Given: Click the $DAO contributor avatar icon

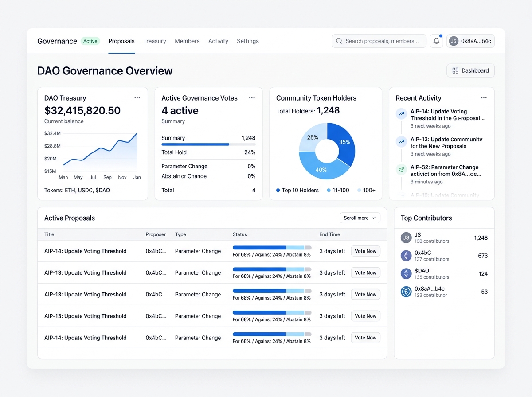Looking at the screenshot, I should pos(406,273).
